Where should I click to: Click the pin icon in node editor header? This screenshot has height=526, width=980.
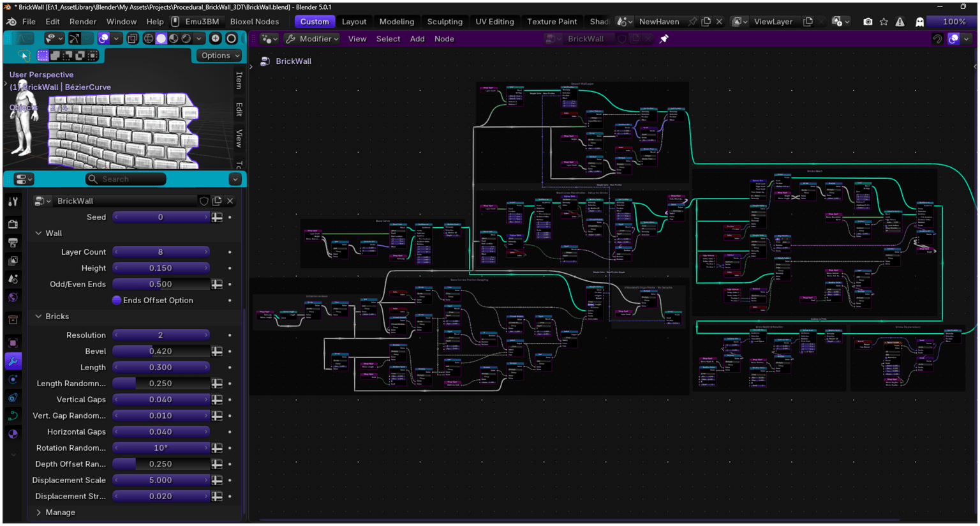664,39
